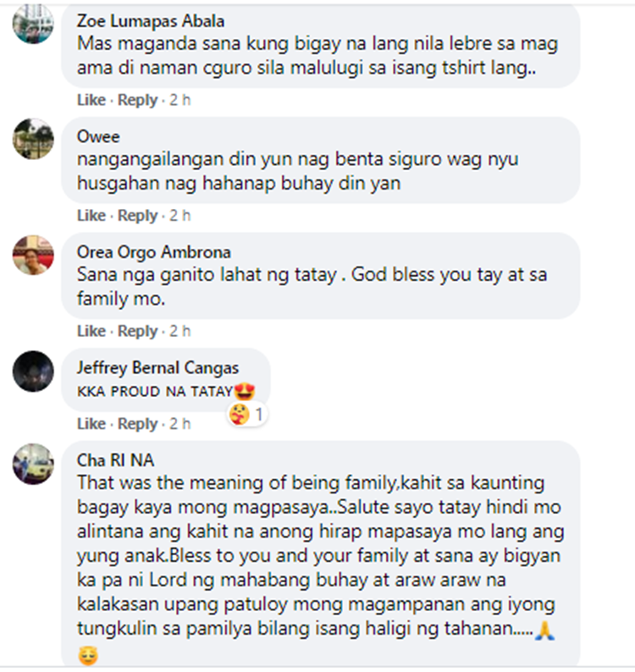Open Orea Orgo Ambrona's profile avatar
The height and width of the screenshot is (672, 635).
point(33,255)
